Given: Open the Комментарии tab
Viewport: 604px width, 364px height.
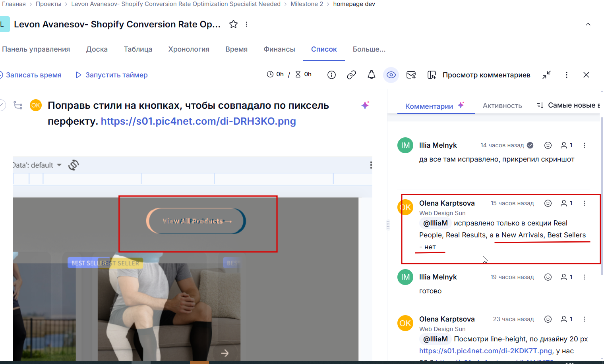Looking at the screenshot, I should point(429,106).
